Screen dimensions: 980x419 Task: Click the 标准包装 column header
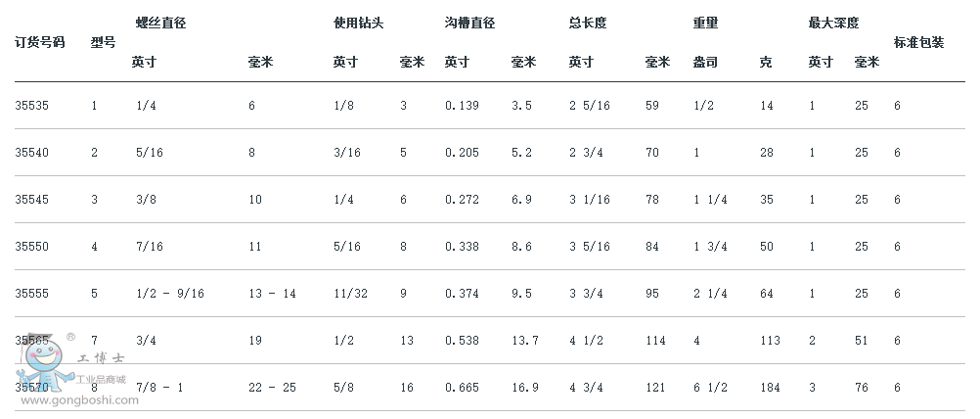[x=918, y=42]
